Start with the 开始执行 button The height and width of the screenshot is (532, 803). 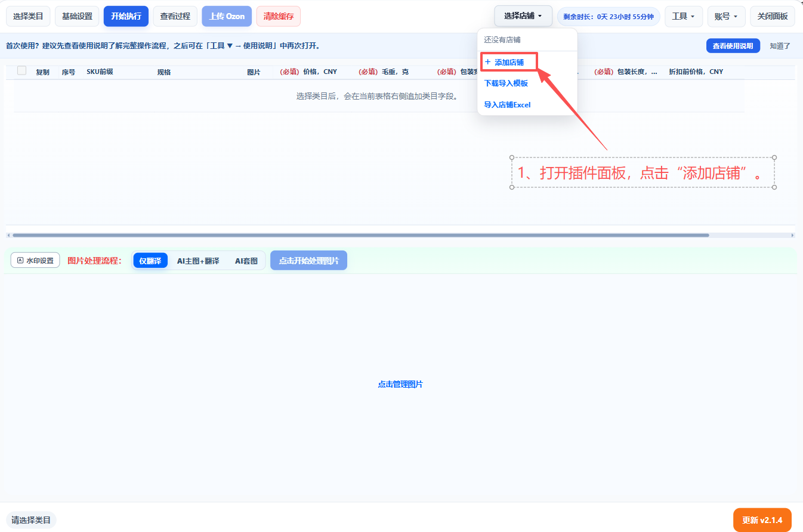126,16
